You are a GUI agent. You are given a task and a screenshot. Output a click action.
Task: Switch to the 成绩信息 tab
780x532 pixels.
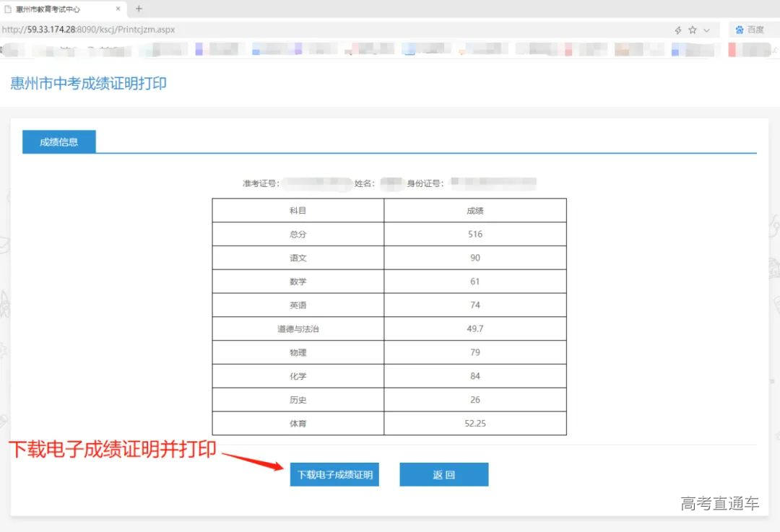[58, 141]
